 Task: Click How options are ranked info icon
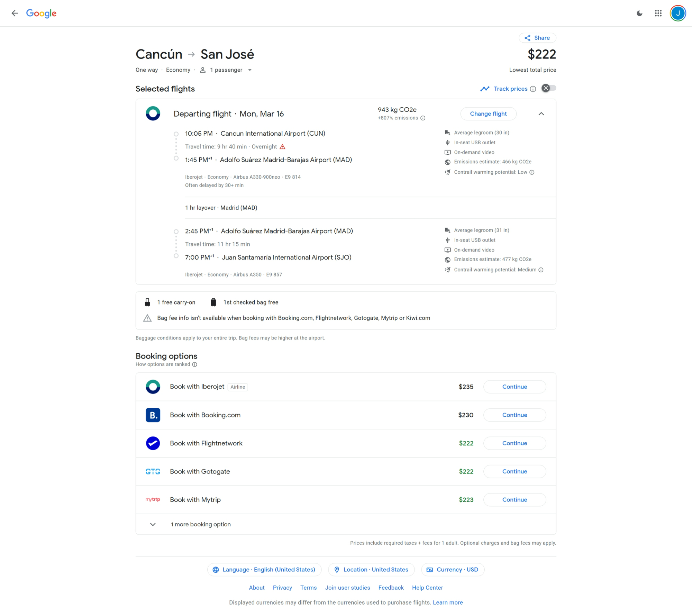[195, 364]
